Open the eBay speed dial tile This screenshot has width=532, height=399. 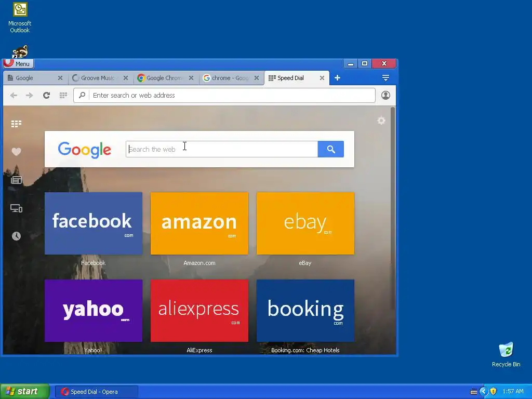(x=305, y=223)
